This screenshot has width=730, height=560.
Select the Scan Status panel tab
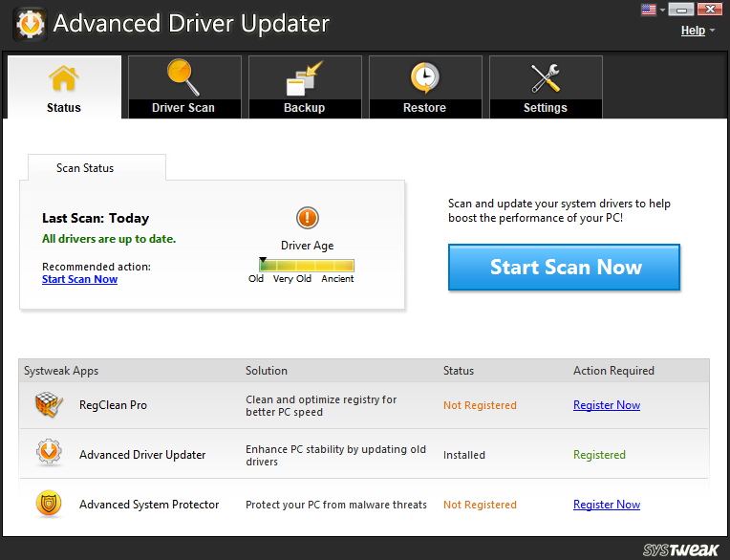97,167
